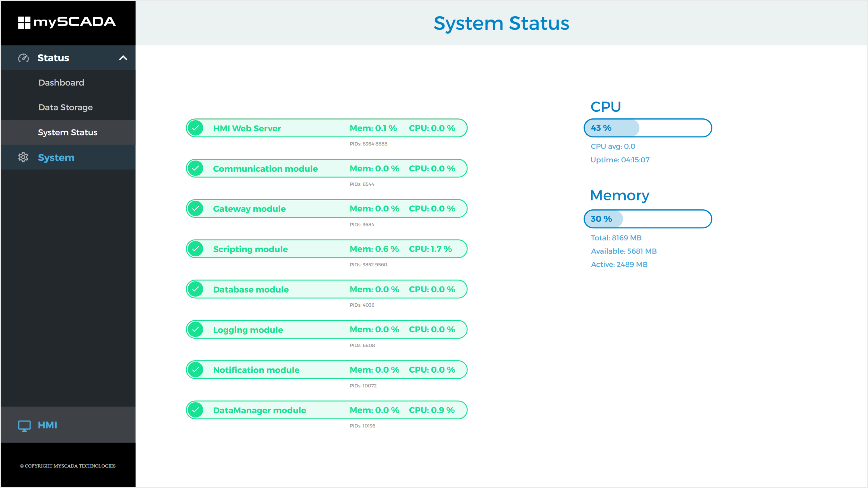Click Total 8169 MB text

point(616,238)
